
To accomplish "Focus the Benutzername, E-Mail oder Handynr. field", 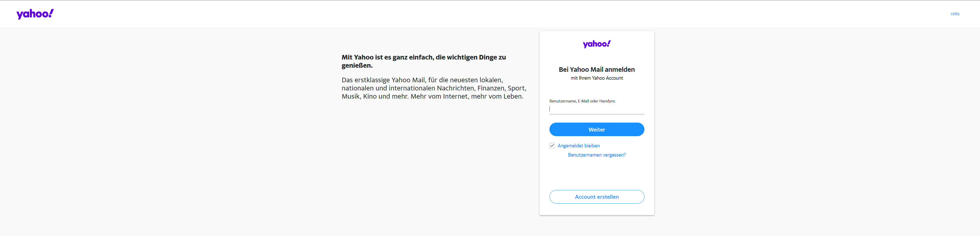I will [x=596, y=109].
